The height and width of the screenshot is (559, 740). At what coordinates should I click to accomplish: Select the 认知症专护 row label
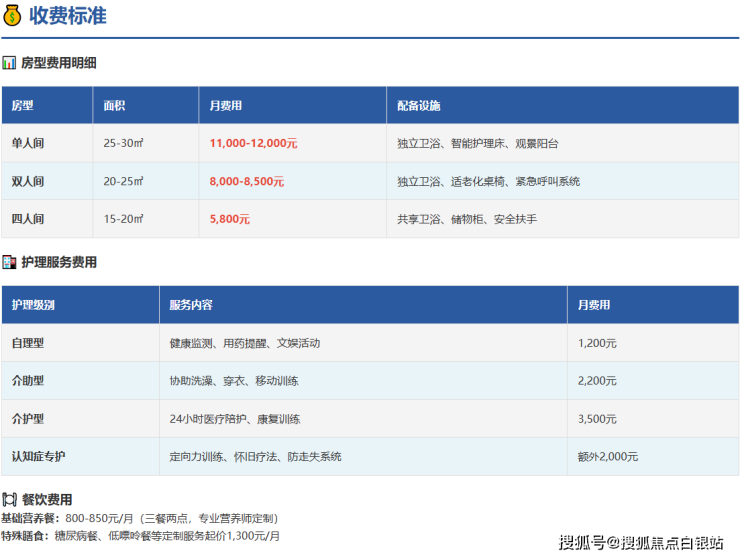click(38, 457)
